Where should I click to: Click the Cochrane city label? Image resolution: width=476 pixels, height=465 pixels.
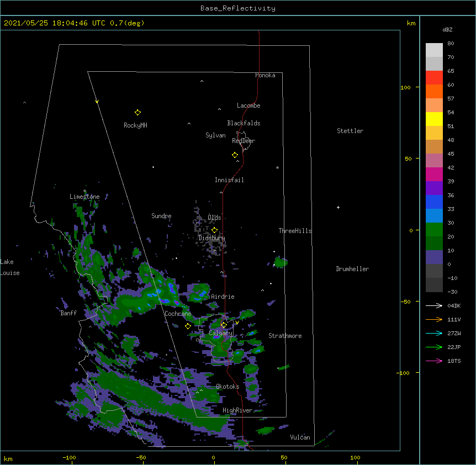178,314
